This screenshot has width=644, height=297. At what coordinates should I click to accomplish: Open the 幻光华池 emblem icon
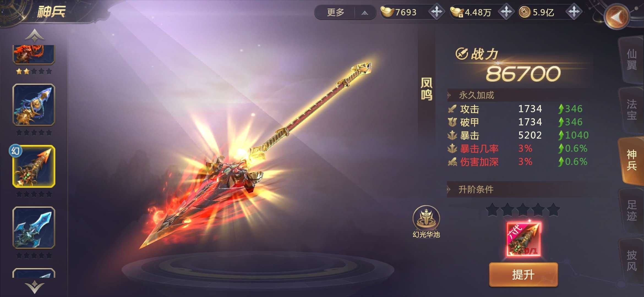(426, 218)
